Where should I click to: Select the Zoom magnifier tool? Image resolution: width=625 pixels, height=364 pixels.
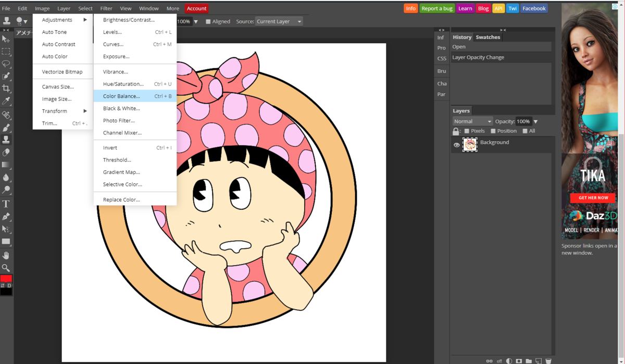6,268
